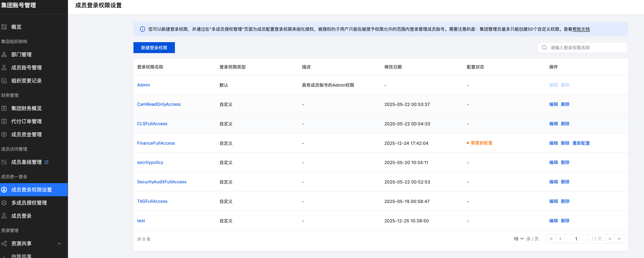Screen dimensions: 644x258
Task: Click the 多成员授权管理 sidebar icon
Action: (x=4, y=203)
